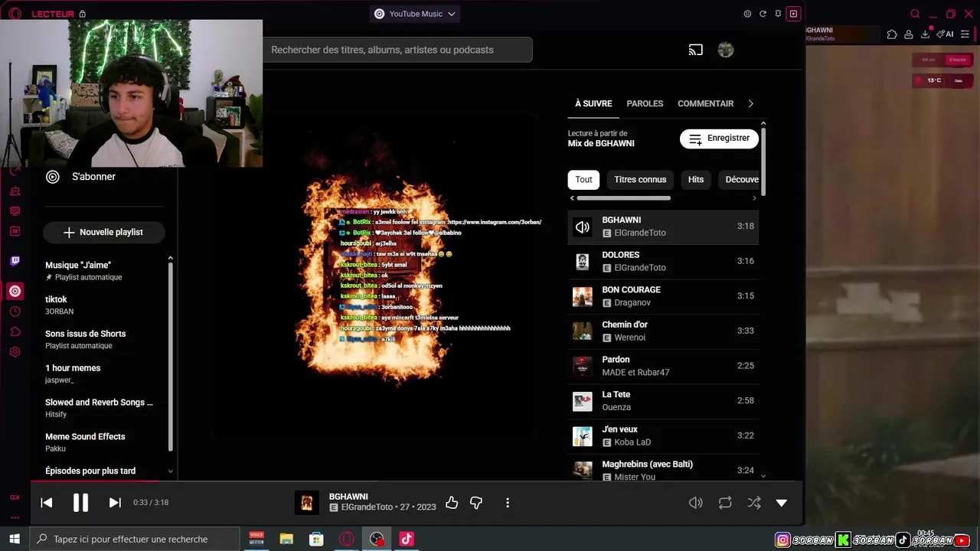
Task: Click the cast to device icon
Action: pos(695,50)
